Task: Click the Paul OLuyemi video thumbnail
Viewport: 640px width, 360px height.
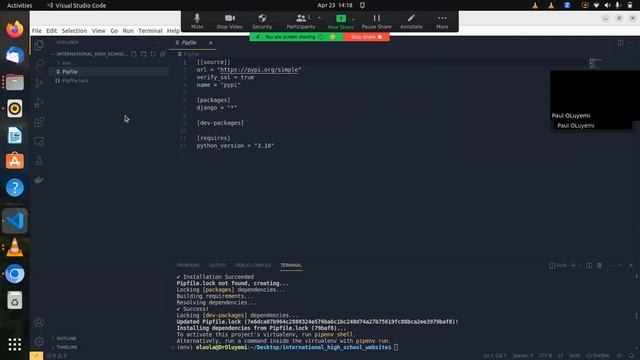Action: [595, 100]
